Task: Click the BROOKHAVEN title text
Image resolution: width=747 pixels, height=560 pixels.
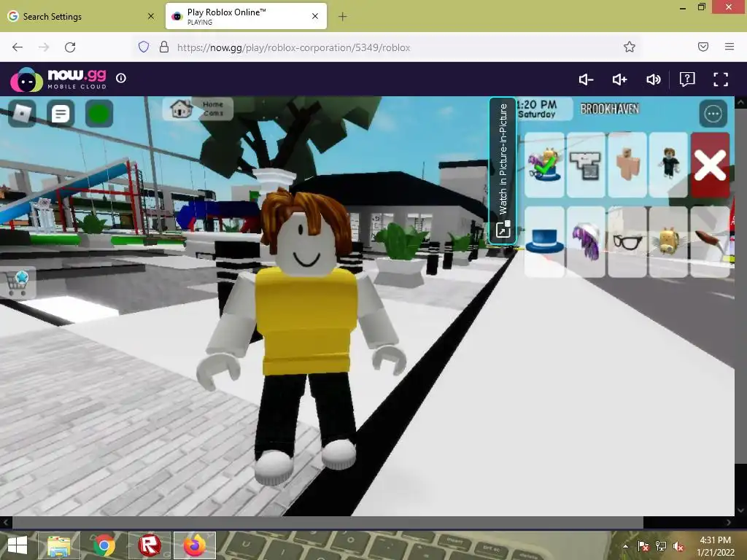Action: click(x=610, y=109)
